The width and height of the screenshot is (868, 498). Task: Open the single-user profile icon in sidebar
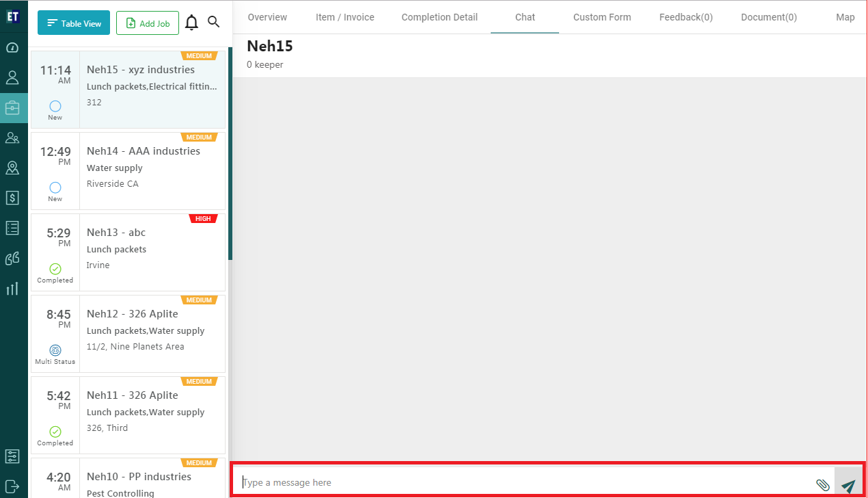coord(12,77)
